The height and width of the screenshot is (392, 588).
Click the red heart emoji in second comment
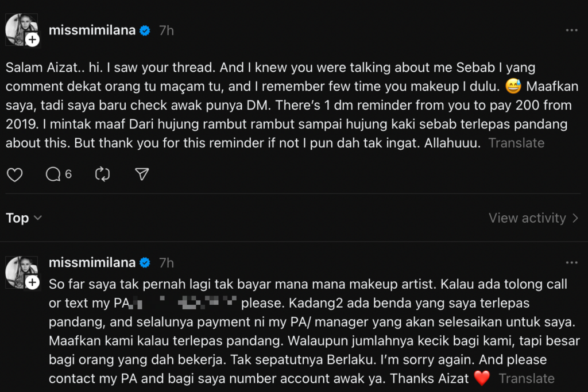481,378
